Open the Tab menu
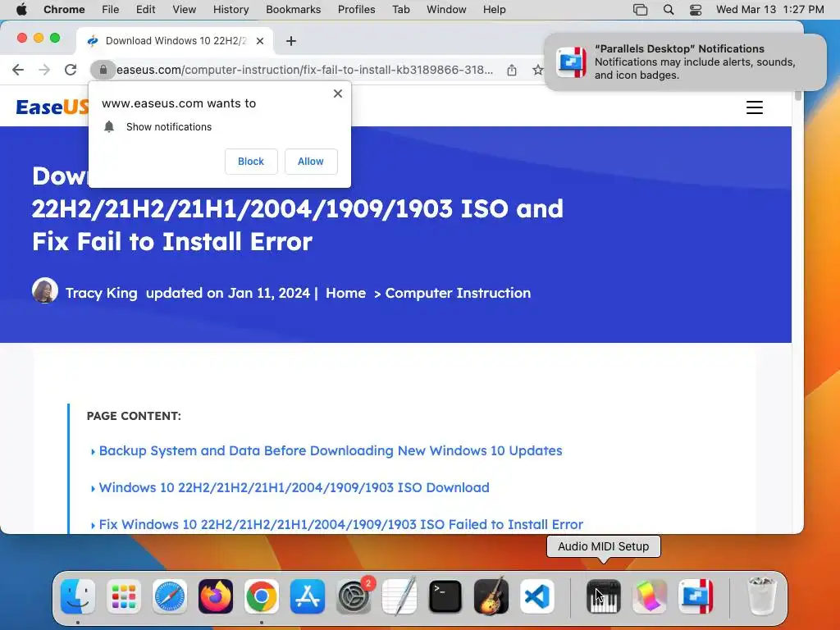 point(400,10)
